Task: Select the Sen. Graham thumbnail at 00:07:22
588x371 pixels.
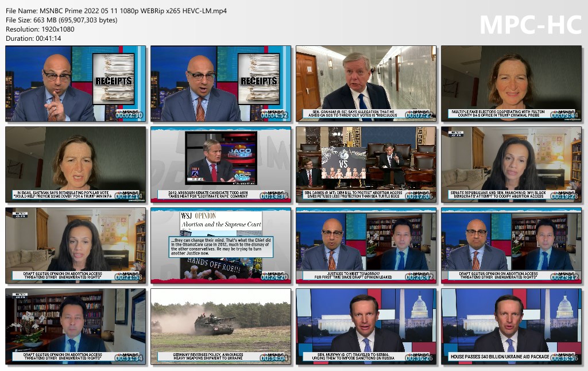Action: point(366,84)
